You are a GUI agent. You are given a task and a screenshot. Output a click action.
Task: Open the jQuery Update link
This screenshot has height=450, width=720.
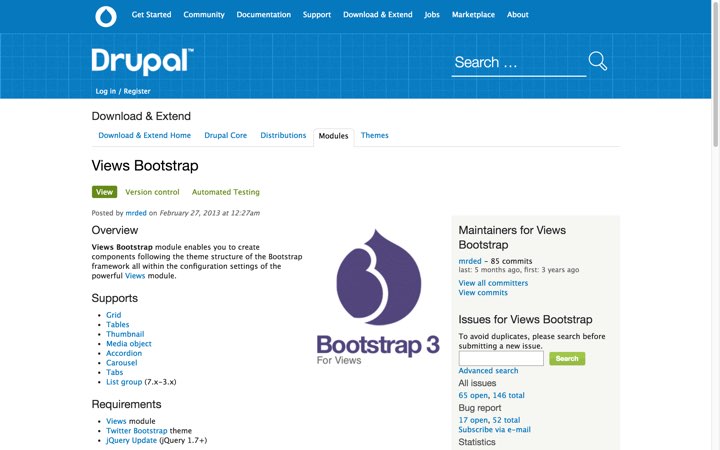(131, 440)
